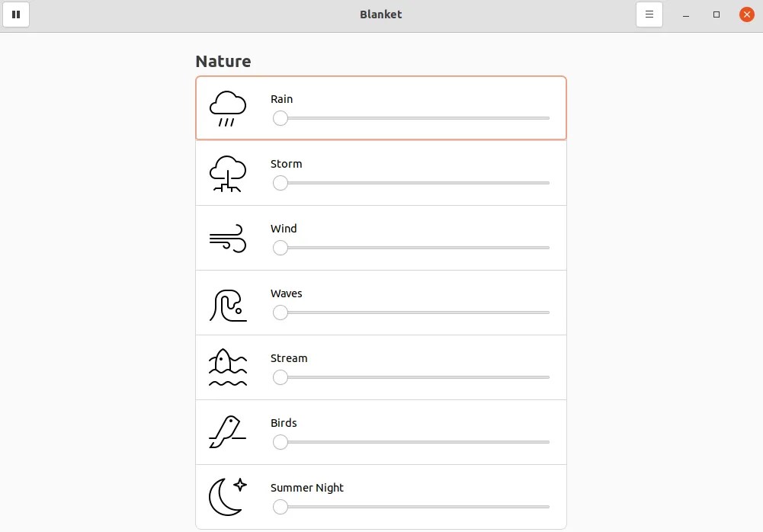
Task: Click the Stream volume control
Action: click(x=412, y=377)
